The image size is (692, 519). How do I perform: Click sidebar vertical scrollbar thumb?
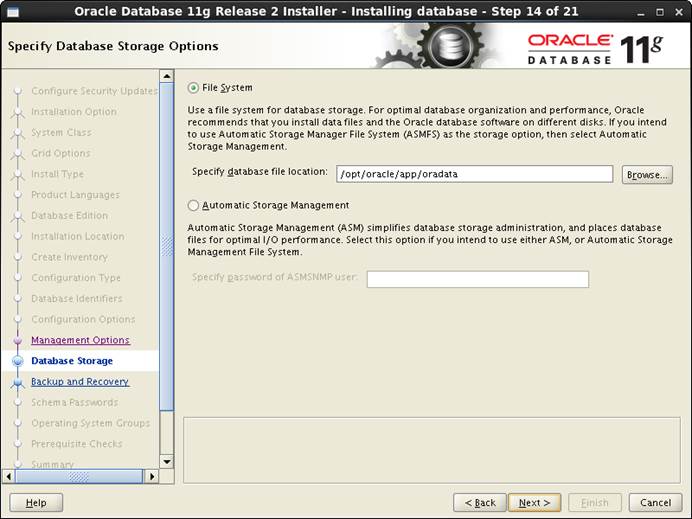[167, 246]
